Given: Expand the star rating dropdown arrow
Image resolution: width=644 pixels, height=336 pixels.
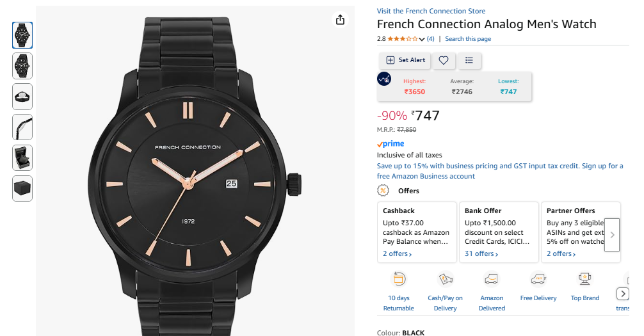Looking at the screenshot, I should pos(422,40).
